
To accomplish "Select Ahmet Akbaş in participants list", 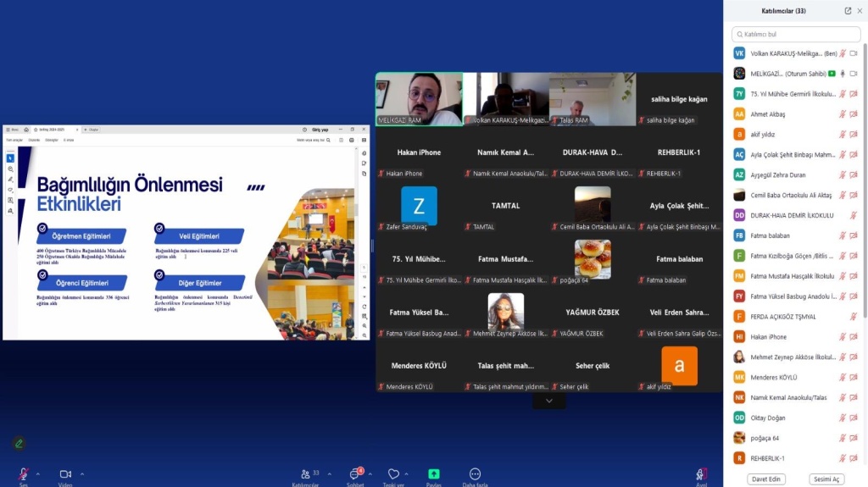I will [x=768, y=114].
